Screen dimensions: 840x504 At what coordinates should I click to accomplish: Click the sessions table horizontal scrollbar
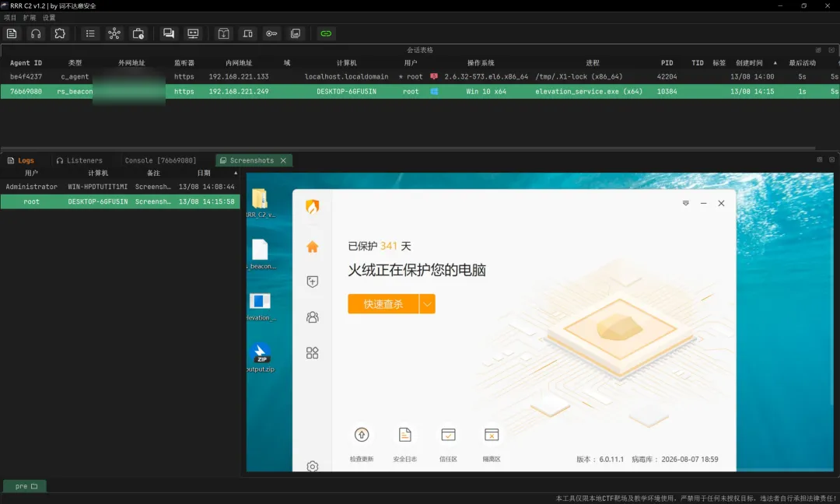tap(408, 148)
